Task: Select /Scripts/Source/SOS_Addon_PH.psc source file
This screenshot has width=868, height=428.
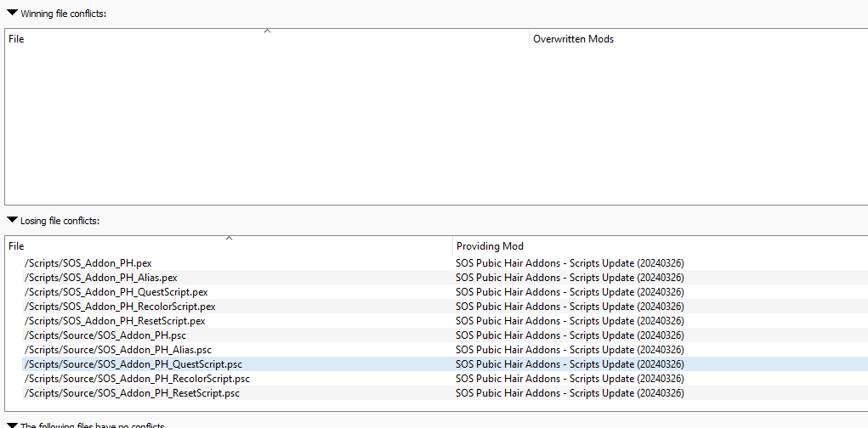Action: (105, 335)
